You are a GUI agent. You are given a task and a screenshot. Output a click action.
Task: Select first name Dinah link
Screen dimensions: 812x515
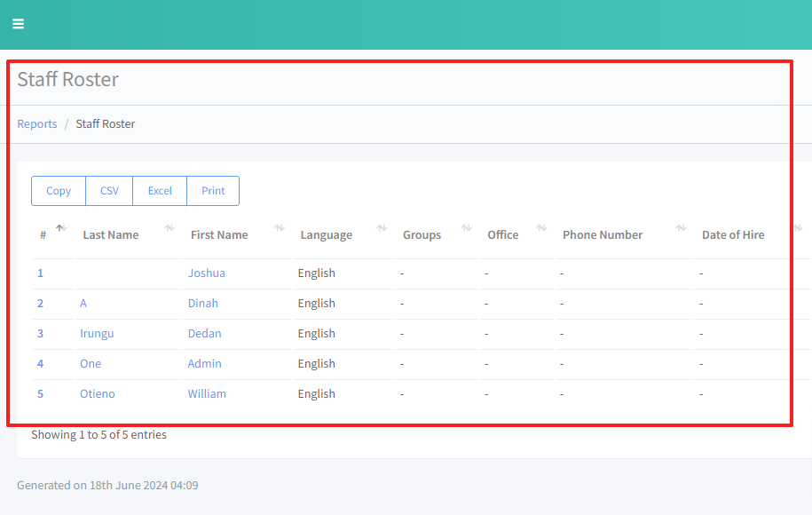click(x=202, y=304)
